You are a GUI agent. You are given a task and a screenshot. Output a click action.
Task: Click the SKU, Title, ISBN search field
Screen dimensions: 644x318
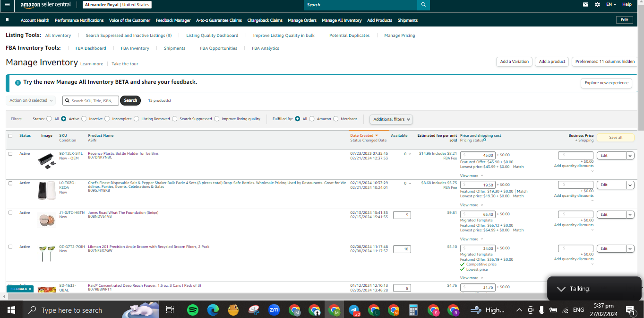tap(91, 100)
